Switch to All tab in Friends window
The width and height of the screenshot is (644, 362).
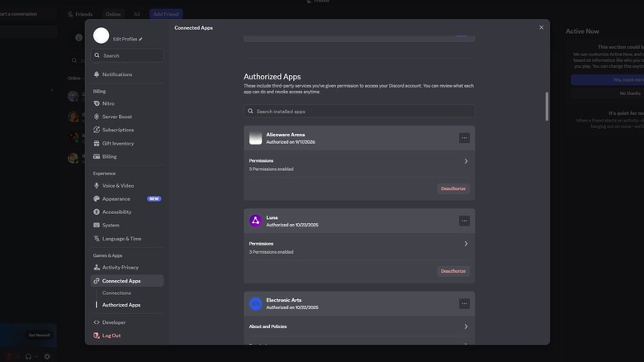(137, 14)
